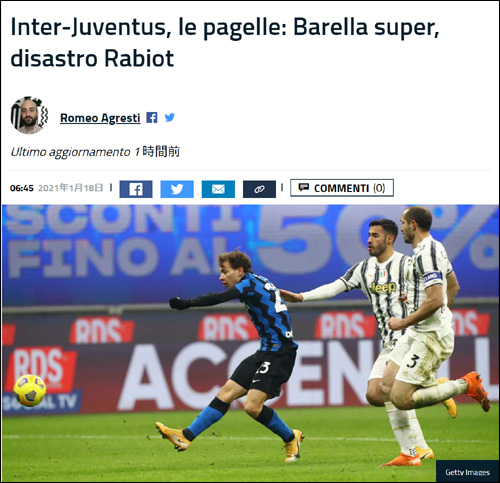Image resolution: width=500 pixels, height=483 pixels.
Task: Share the article by email
Action: pos(218,189)
